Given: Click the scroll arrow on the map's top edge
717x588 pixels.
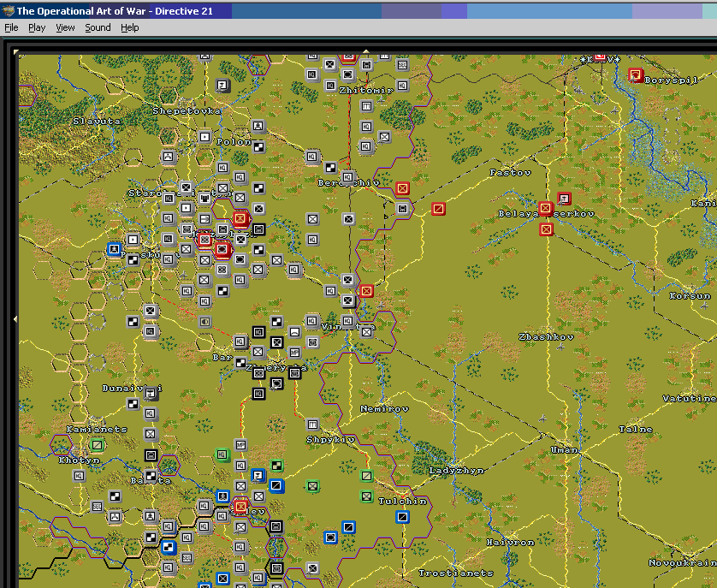Looking at the screenshot, I should click(x=366, y=51).
